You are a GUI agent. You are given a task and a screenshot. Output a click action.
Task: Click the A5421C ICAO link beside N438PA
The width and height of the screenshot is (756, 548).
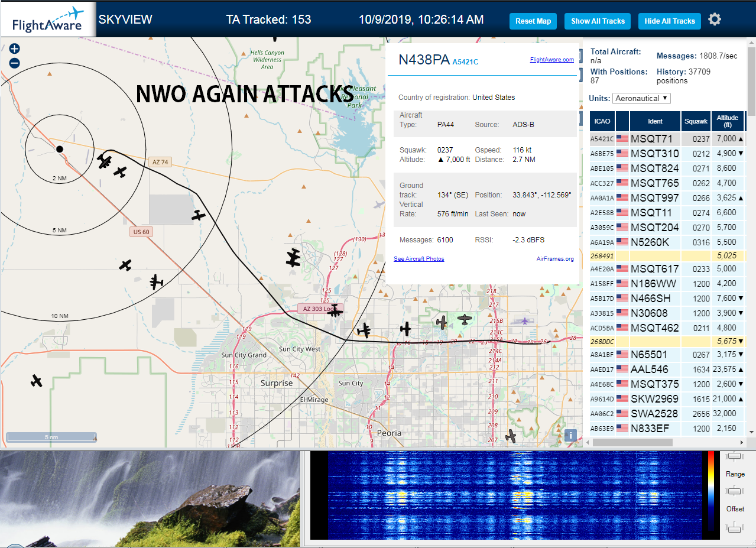(465, 61)
